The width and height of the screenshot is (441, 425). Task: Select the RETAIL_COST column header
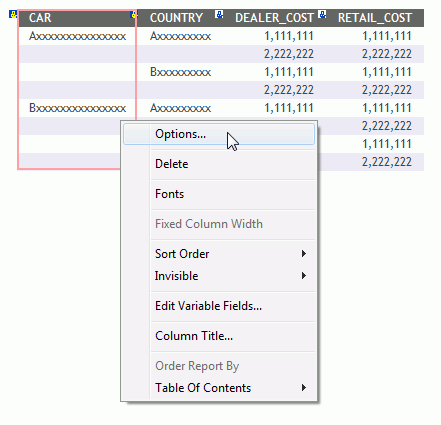pyautogui.click(x=375, y=18)
